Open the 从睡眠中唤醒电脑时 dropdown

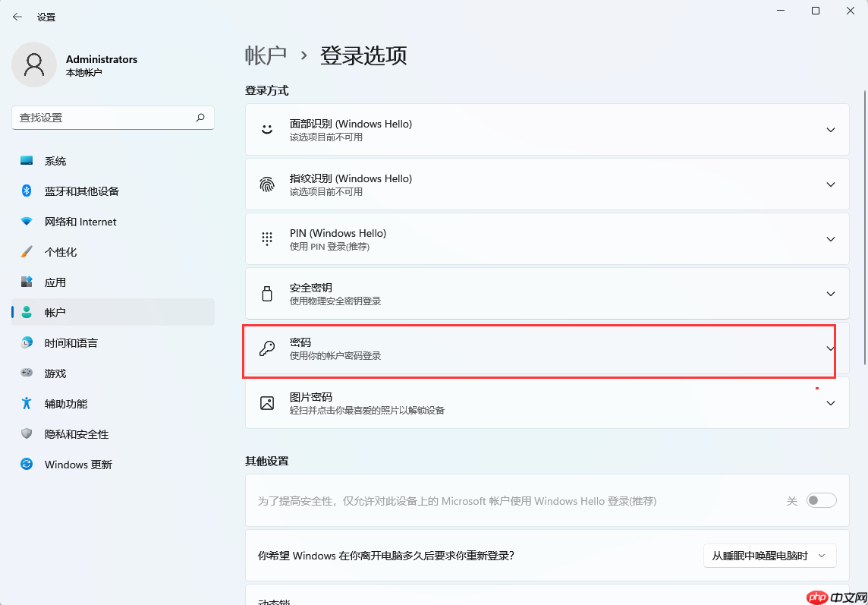pos(769,555)
